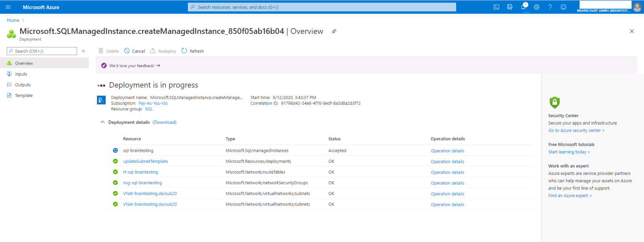644x242 pixels.
Task: Download the deployment details
Action: click(164, 122)
